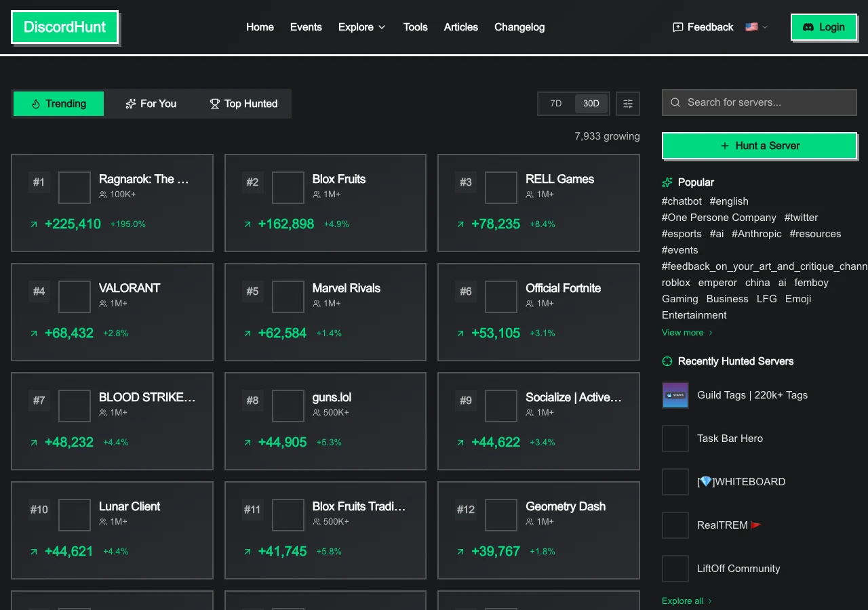Open the Events nav item
The width and height of the screenshot is (868, 610).
(306, 27)
